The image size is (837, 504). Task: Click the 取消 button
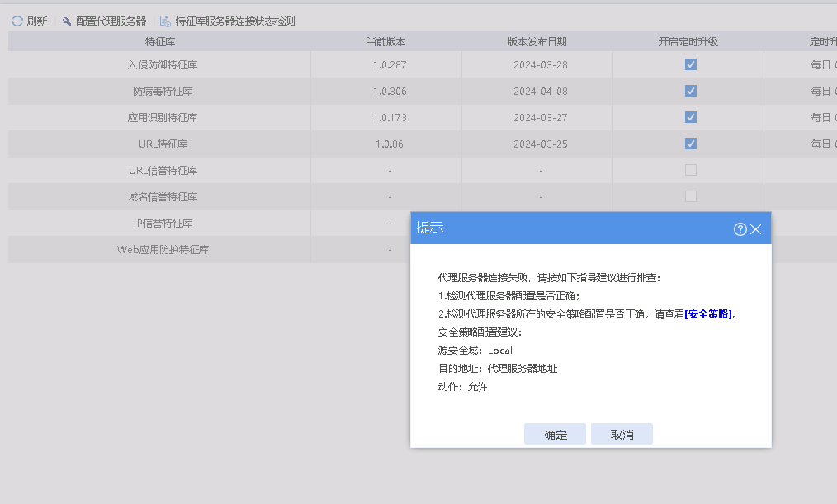coord(622,434)
